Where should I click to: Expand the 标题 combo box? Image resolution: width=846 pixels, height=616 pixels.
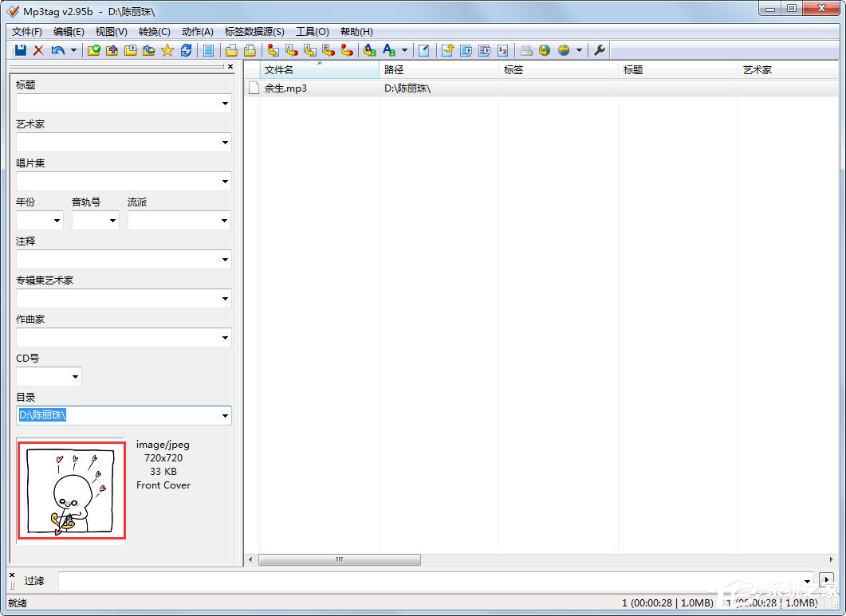225,104
